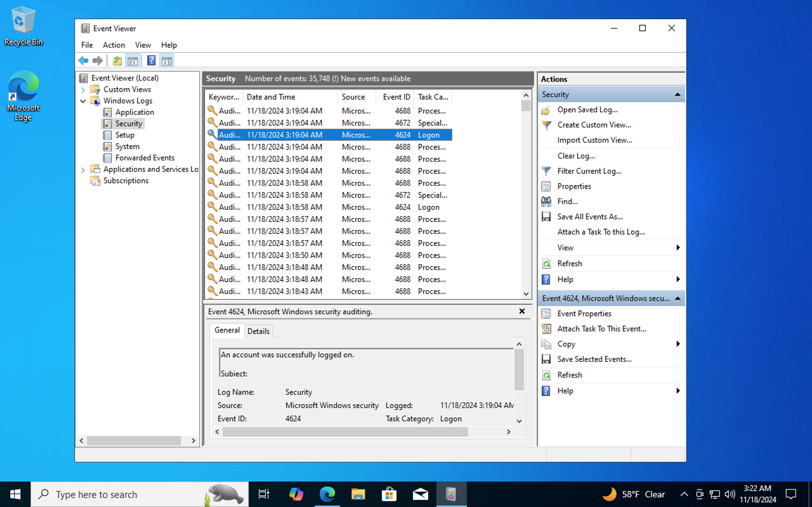Viewport: 812px width, 507px height.
Task: Select the System log in tree
Action: coord(127,146)
